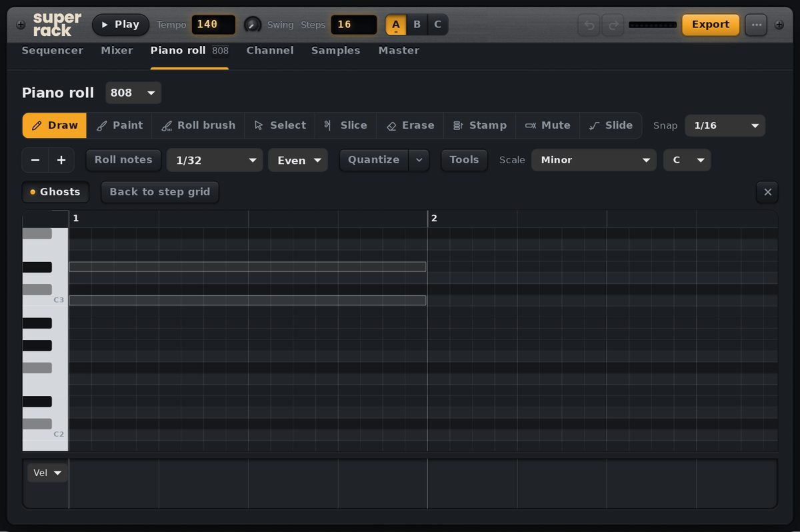Screen dimensions: 800x532
Task: Click the Undo arrow
Action: pos(589,25)
